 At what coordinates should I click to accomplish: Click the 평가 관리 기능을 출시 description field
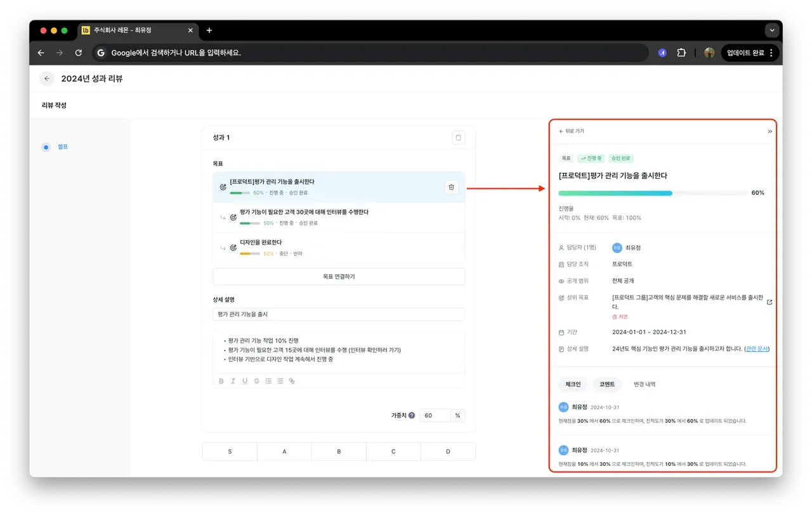click(x=339, y=314)
